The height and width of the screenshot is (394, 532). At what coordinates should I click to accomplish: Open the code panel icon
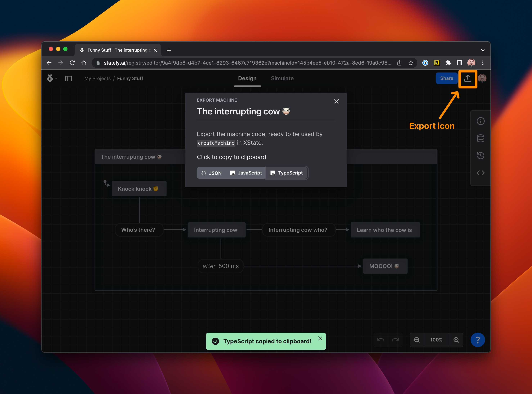[x=481, y=173]
